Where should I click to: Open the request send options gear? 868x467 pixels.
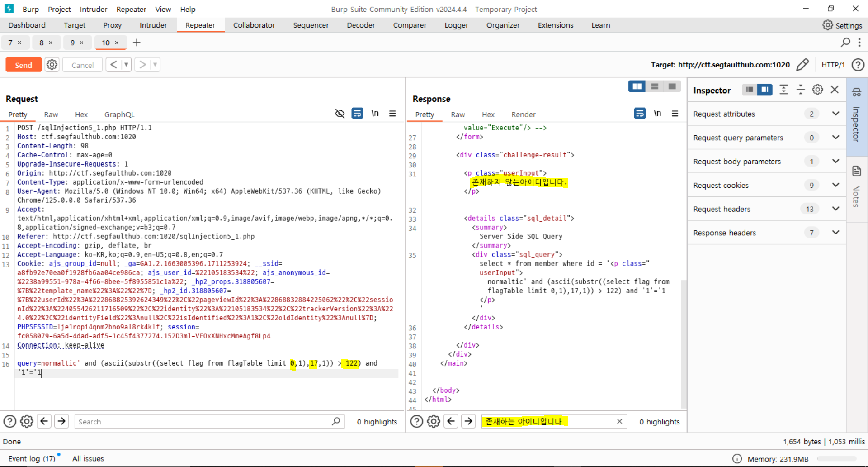(x=52, y=65)
